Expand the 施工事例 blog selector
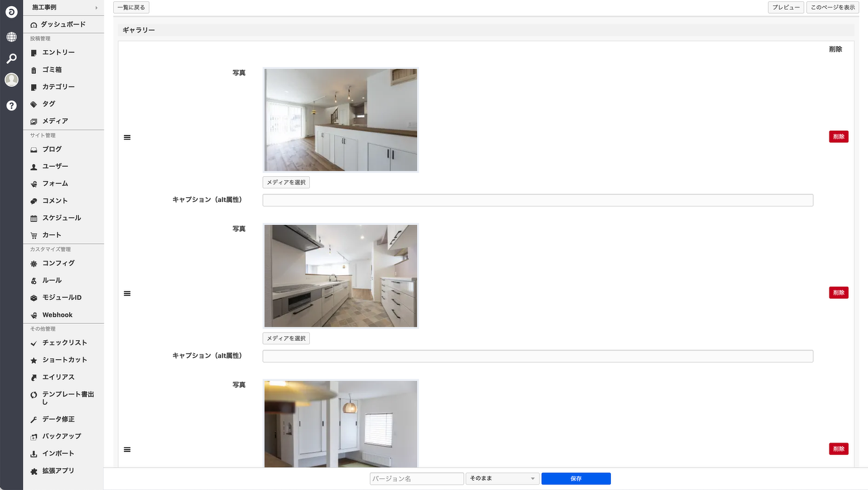868x490 pixels. (64, 7)
